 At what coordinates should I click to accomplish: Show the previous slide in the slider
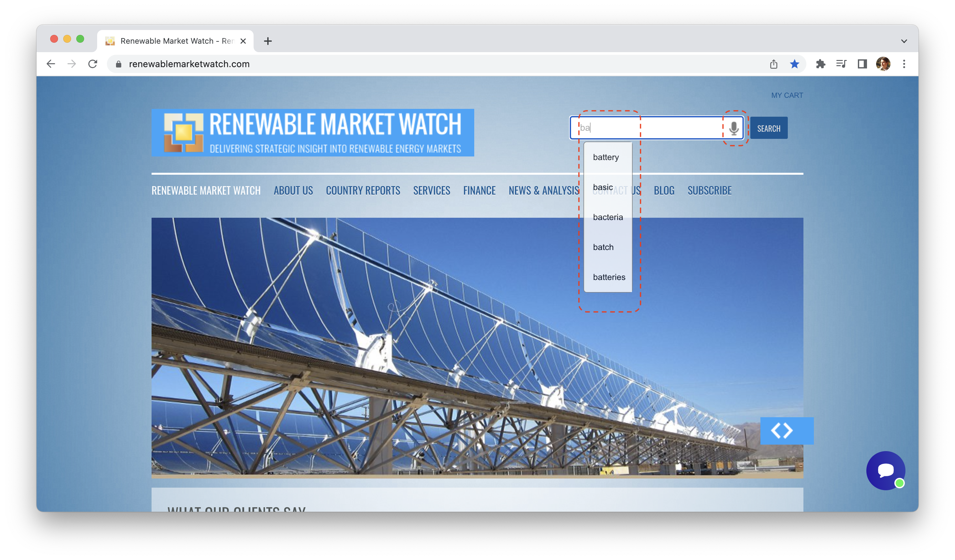pos(776,431)
